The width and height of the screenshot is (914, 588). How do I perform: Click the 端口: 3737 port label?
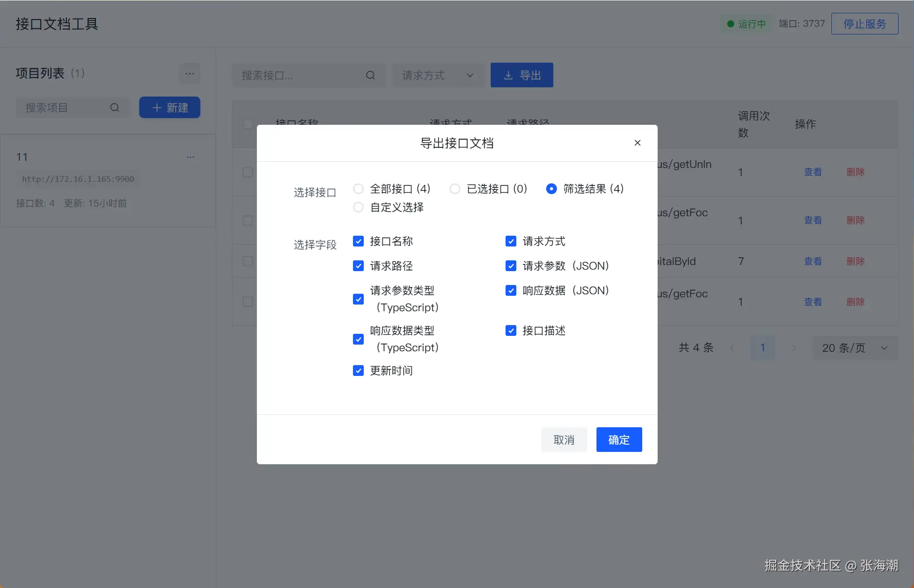tap(802, 24)
